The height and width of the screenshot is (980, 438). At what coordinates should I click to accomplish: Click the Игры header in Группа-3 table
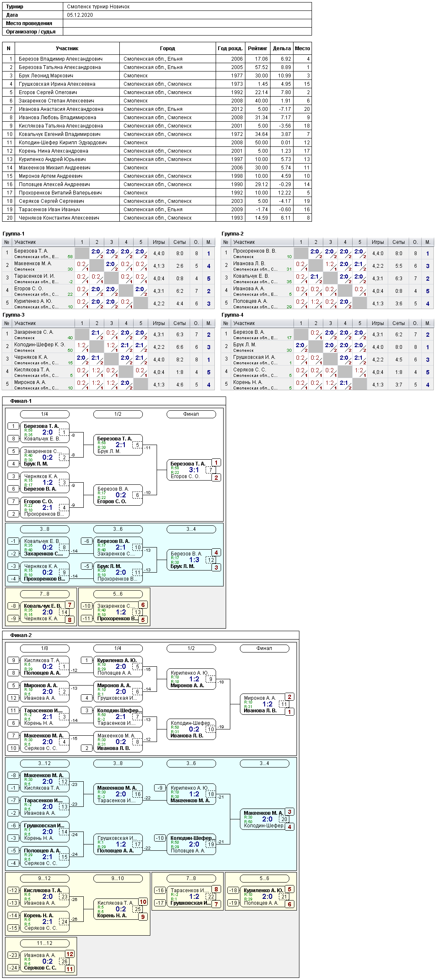[159, 323]
